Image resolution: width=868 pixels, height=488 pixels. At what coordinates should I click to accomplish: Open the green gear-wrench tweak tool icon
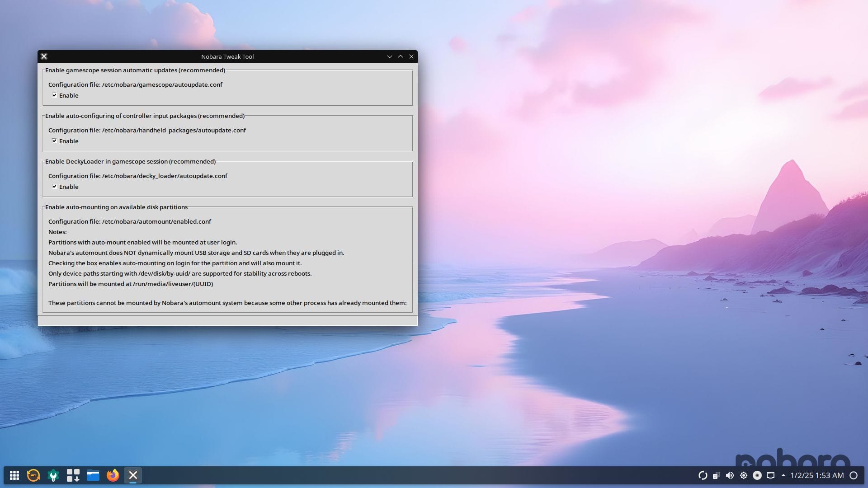coord(53,475)
